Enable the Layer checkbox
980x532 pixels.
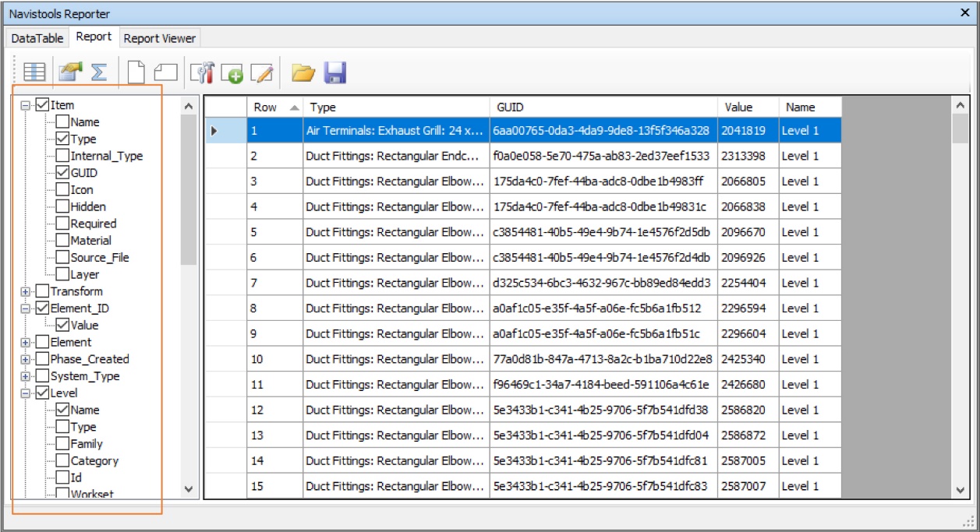(x=62, y=274)
